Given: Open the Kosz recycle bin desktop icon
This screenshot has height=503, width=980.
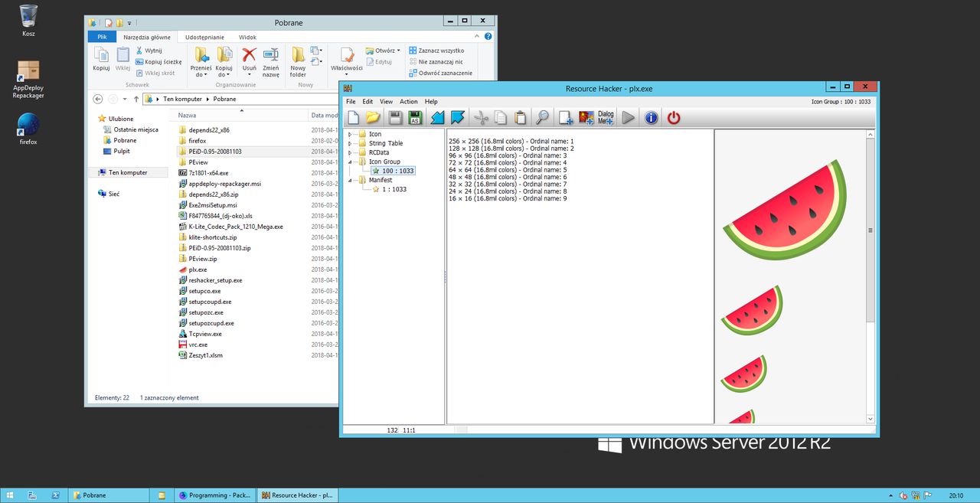Looking at the screenshot, I should coord(28,20).
